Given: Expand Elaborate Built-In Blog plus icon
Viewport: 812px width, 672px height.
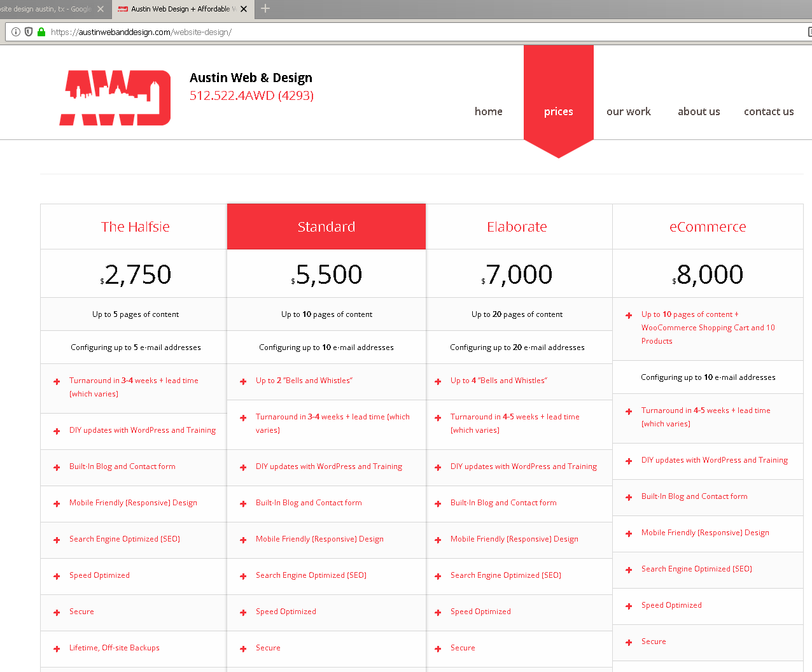Looking at the screenshot, I should tap(438, 503).
